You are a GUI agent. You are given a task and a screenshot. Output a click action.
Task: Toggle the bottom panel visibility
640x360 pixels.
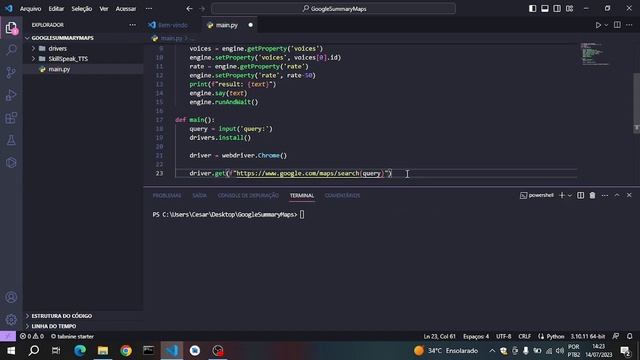click(x=545, y=9)
